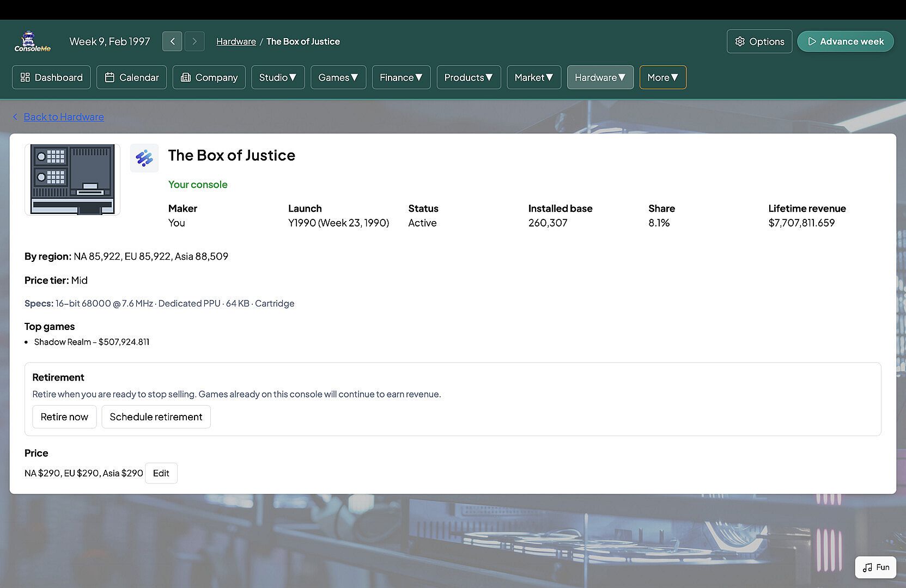
Task: Expand the Market dropdown menu
Action: pos(533,77)
